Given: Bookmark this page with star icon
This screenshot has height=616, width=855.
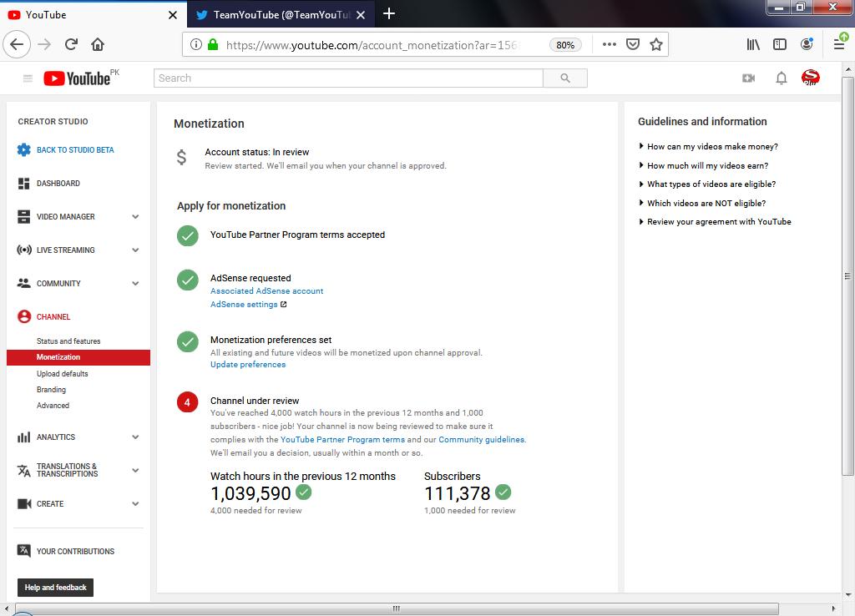Looking at the screenshot, I should (x=656, y=44).
